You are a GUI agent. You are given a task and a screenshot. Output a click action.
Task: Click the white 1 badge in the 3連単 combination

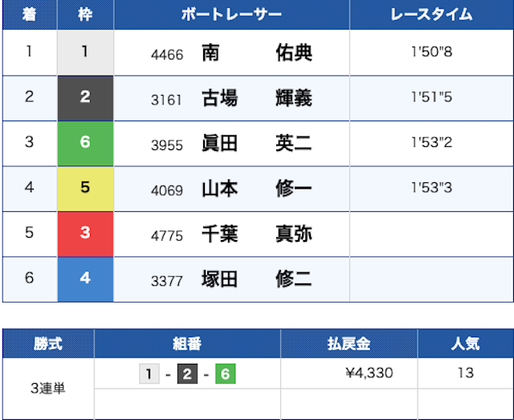[x=149, y=373]
